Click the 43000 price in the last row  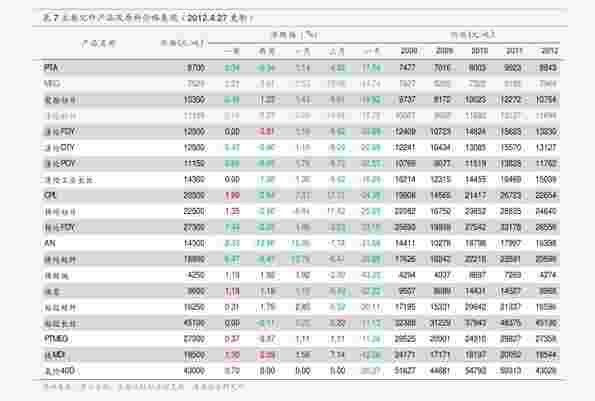194,371
